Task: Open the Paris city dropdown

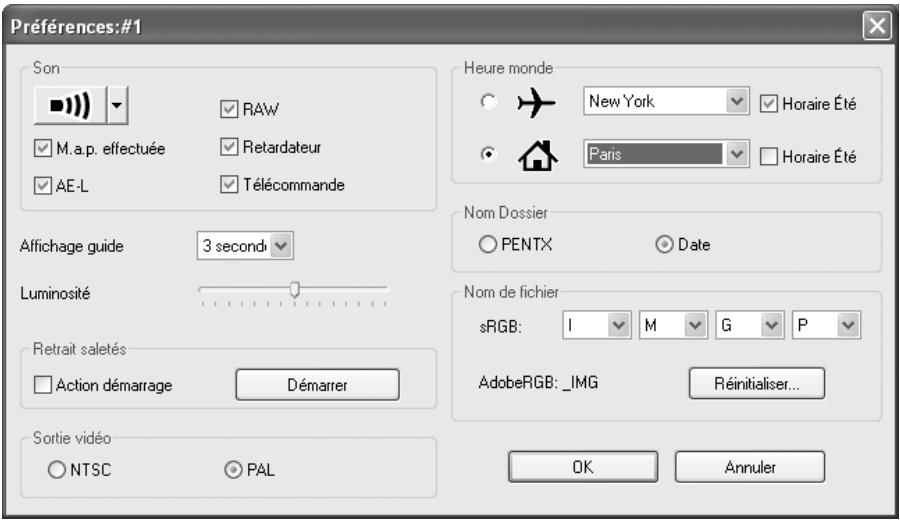Action: [666, 154]
